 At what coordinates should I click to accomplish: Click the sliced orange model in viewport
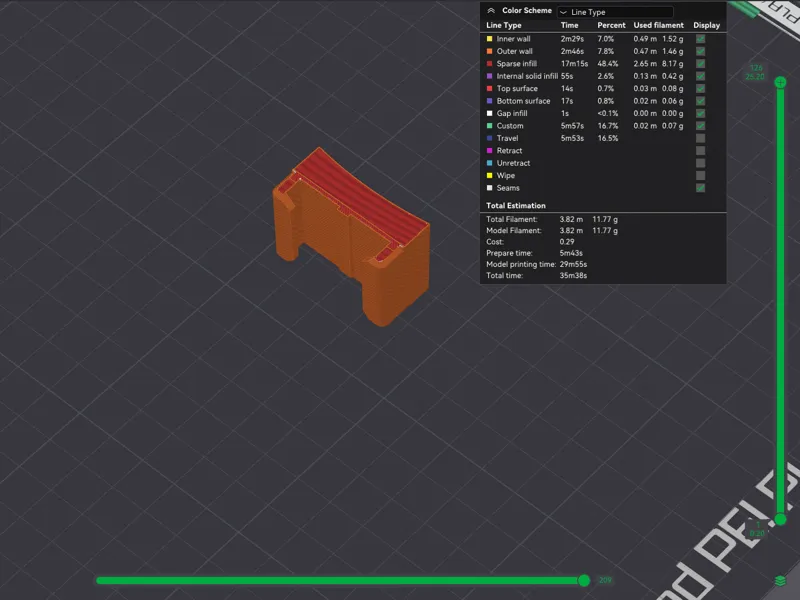(x=351, y=236)
